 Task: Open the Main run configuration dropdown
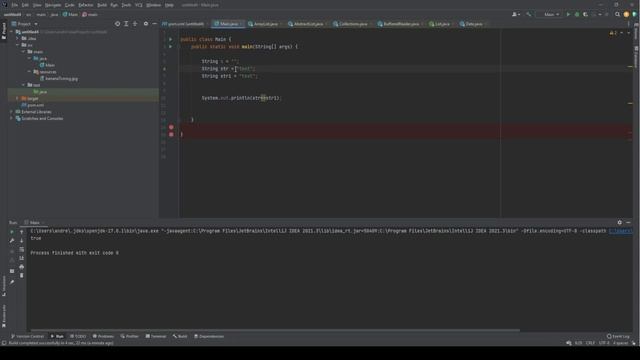551,14
